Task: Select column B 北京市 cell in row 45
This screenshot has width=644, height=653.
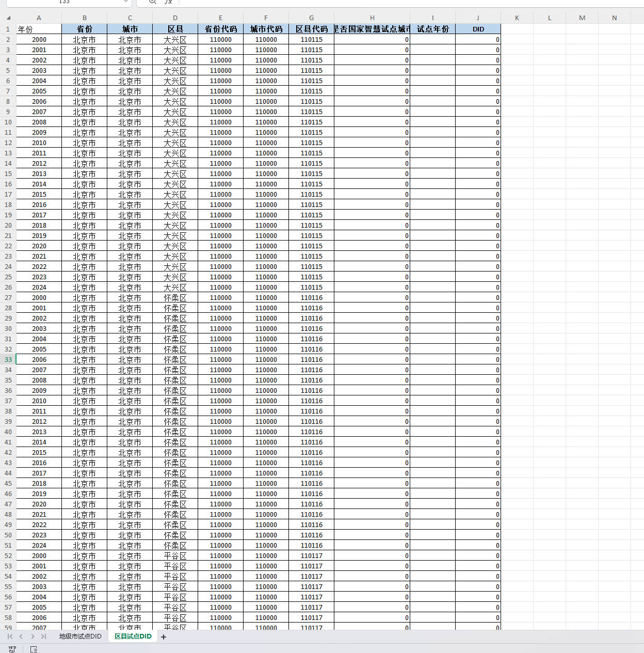Action: [84, 483]
